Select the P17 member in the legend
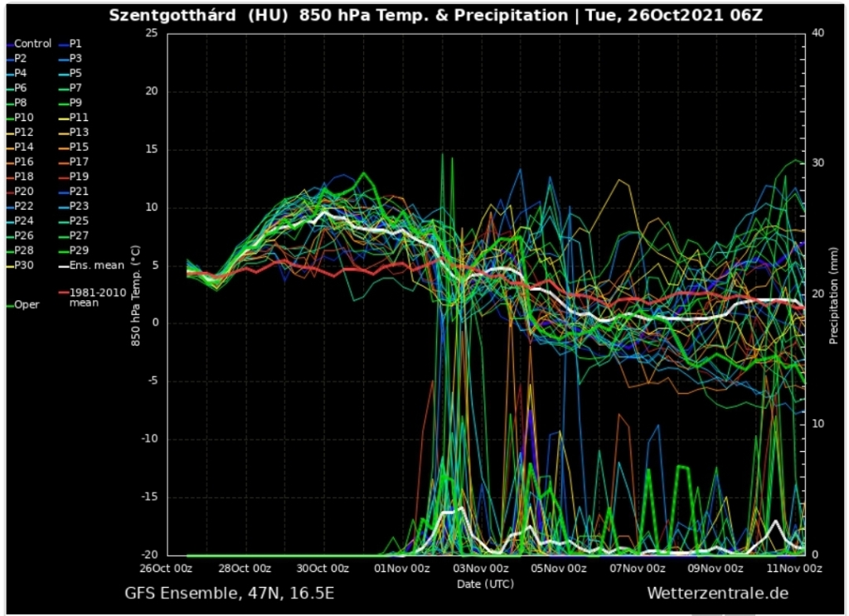 point(79,162)
